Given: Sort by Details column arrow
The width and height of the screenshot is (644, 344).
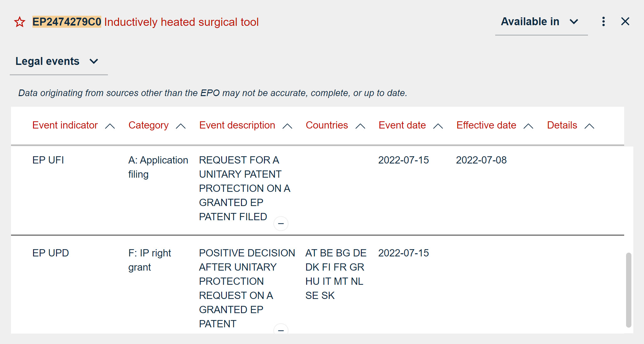Looking at the screenshot, I should 589,126.
